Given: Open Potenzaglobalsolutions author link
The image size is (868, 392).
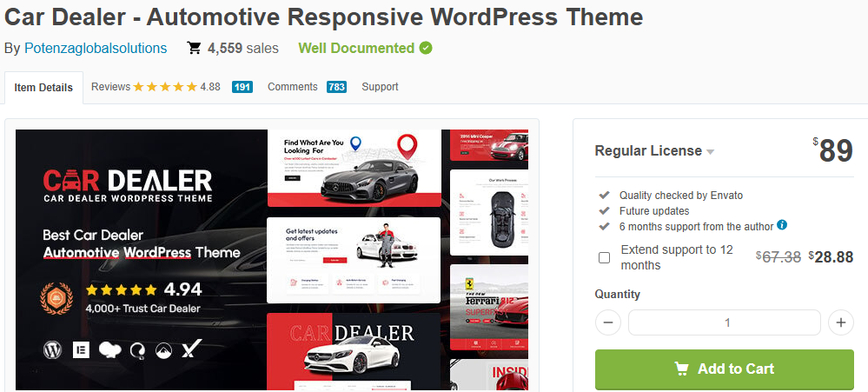Looking at the screenshot, I should tap(96, 48).
